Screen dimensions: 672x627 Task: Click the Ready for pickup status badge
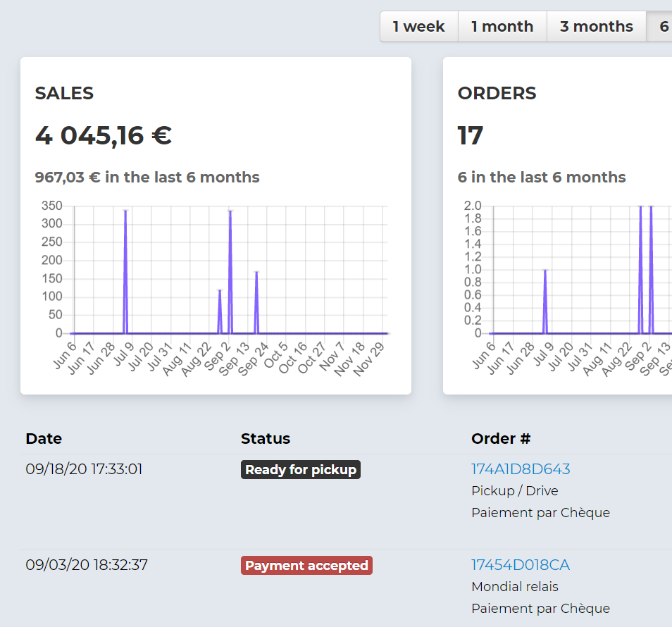point(301,469)
